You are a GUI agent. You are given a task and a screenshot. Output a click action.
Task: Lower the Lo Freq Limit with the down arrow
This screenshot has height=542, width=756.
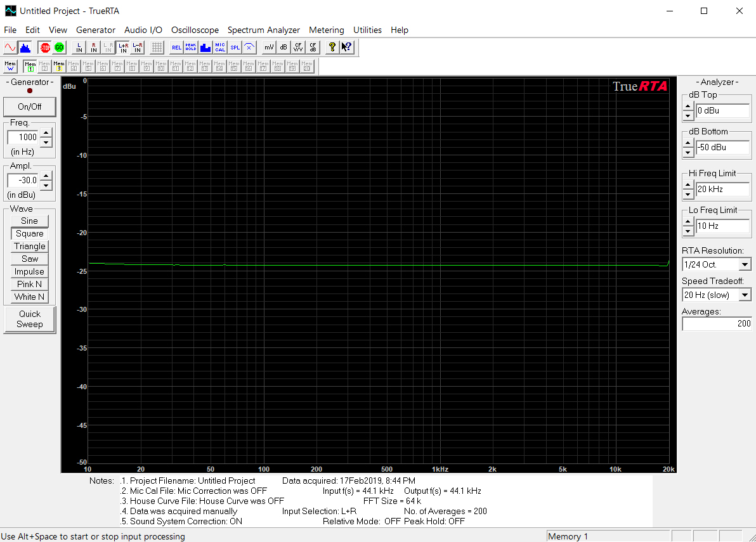[689, 231]
